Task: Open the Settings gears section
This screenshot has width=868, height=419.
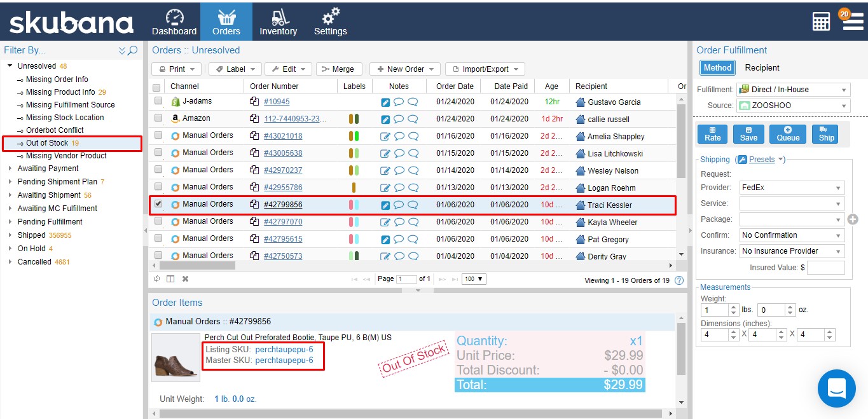Action: click(330, 22)
